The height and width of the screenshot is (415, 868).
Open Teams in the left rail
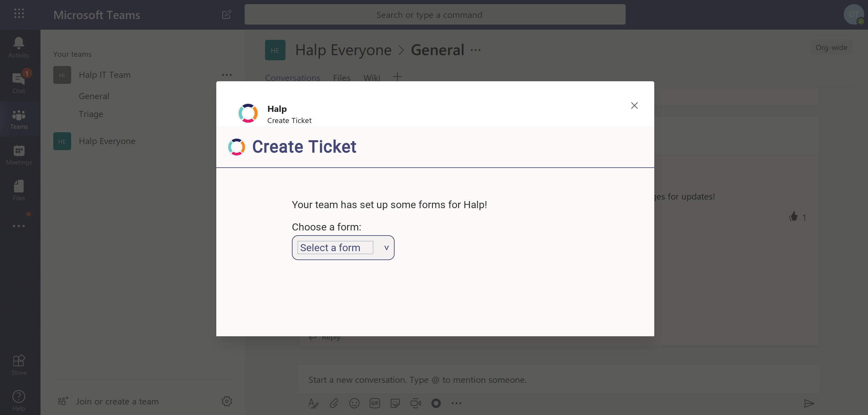coord(19,119)
